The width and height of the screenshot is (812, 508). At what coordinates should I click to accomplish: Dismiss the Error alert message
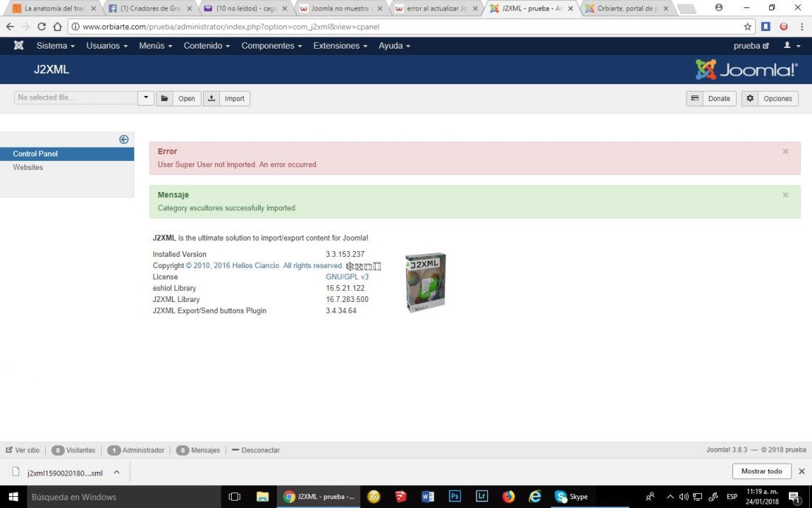tap(785, 151)
